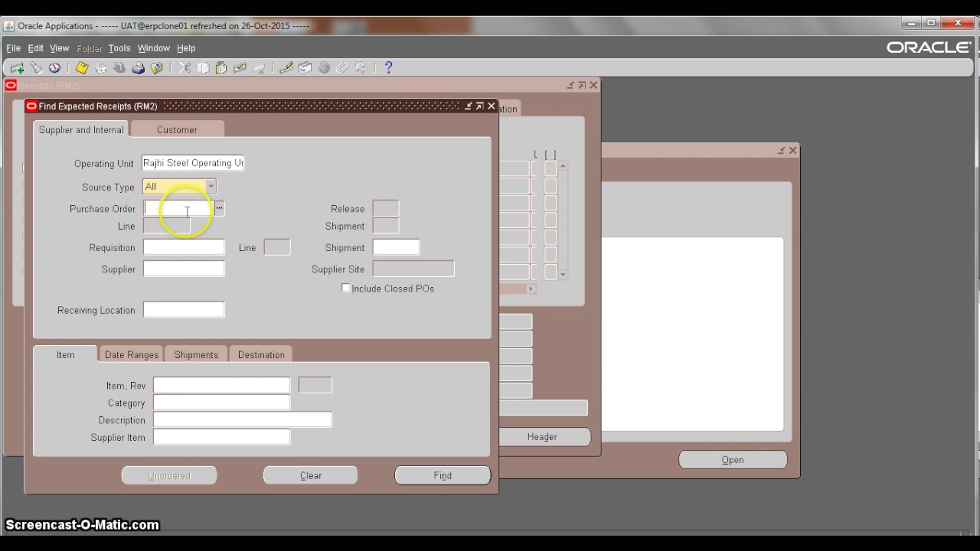
Task: Click scroll-up arrow in Receipts window
Action: coord(563,165)
